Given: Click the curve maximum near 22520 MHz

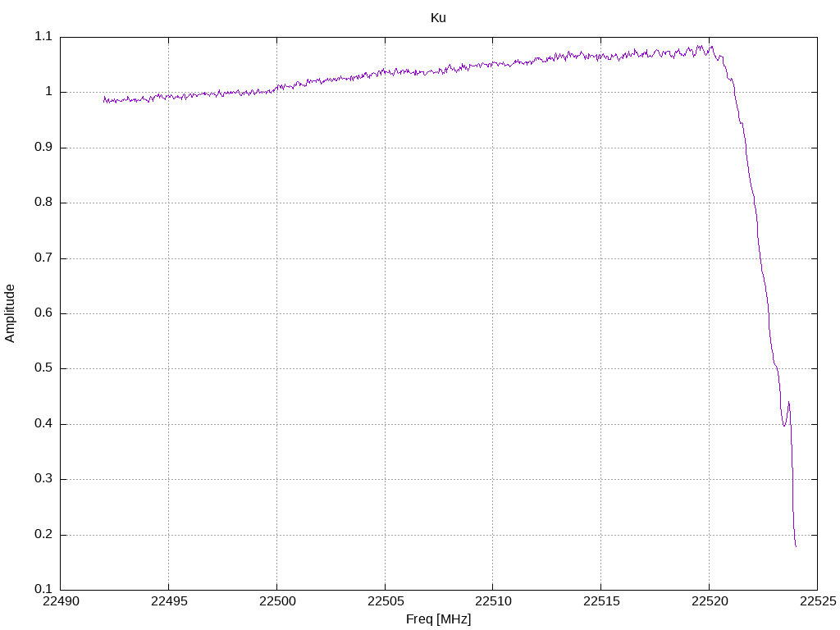Looking at the screenshot, I should (711, 47).
